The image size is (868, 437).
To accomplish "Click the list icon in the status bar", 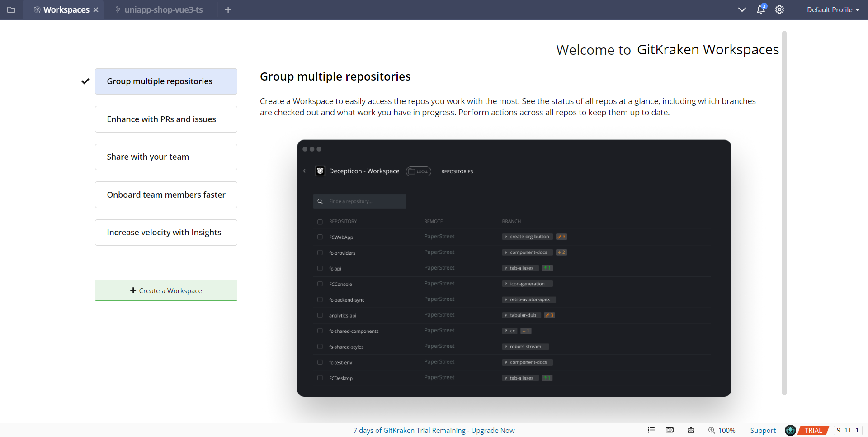I will coord(651,430).
